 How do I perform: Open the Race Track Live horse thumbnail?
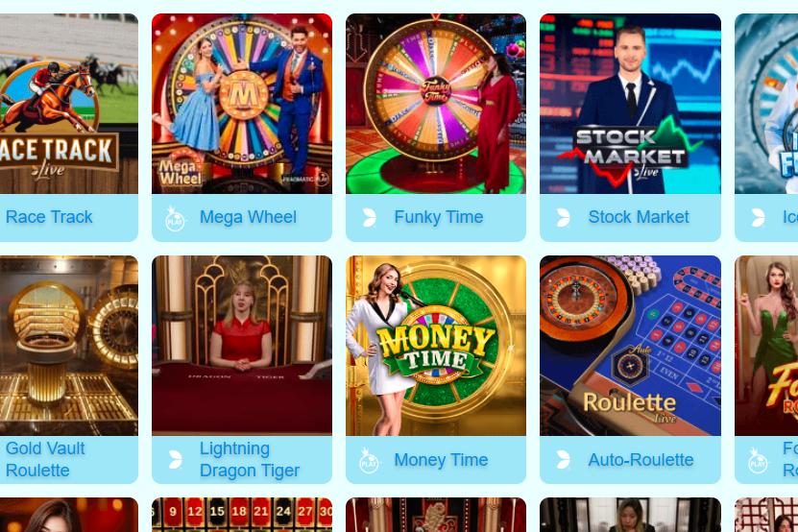pos(69,104)
